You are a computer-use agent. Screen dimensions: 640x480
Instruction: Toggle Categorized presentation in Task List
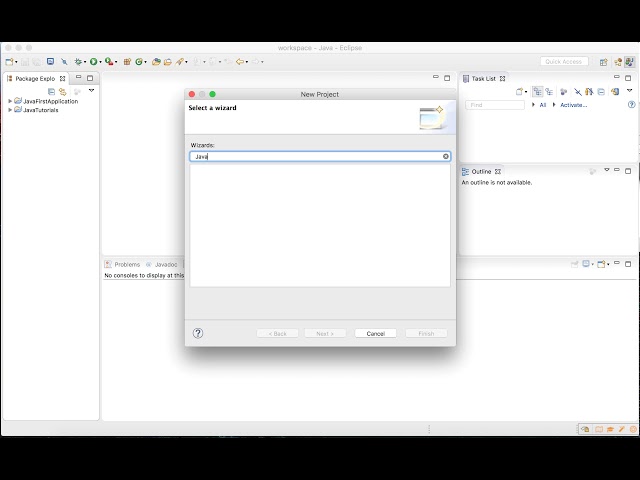coord(537,91)
